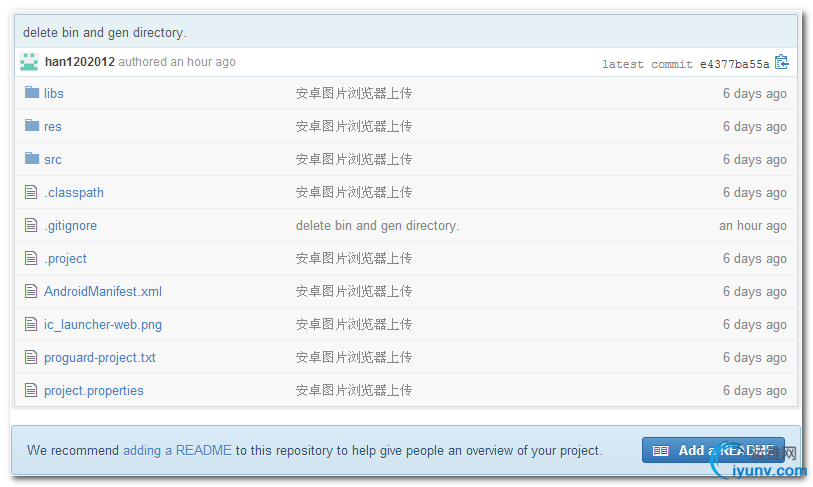813x487 pixels.
Task: Open .gitignore commit message 'delete bin and gen directory'
Action: tap(377, 226)
